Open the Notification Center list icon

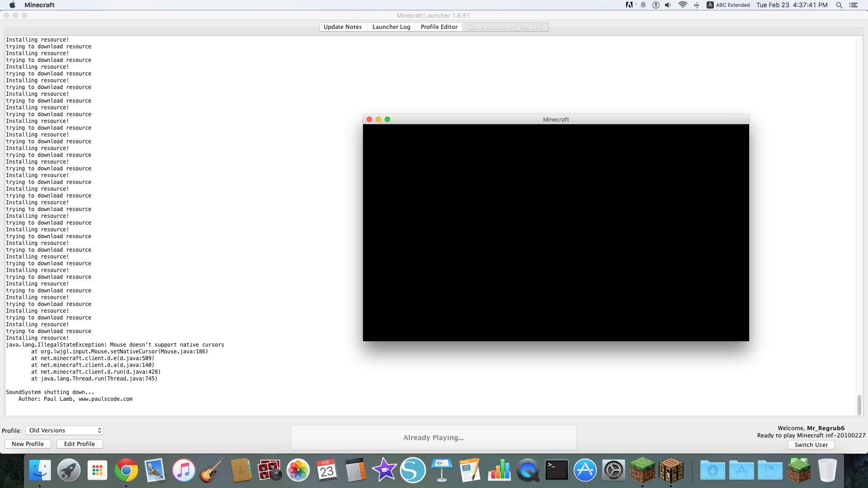point(854,5)
